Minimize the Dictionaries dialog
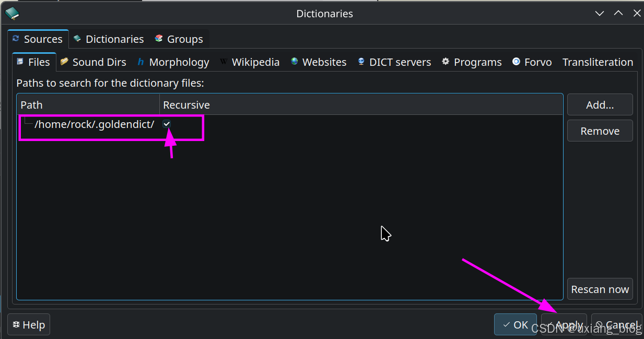 [600, 14]
